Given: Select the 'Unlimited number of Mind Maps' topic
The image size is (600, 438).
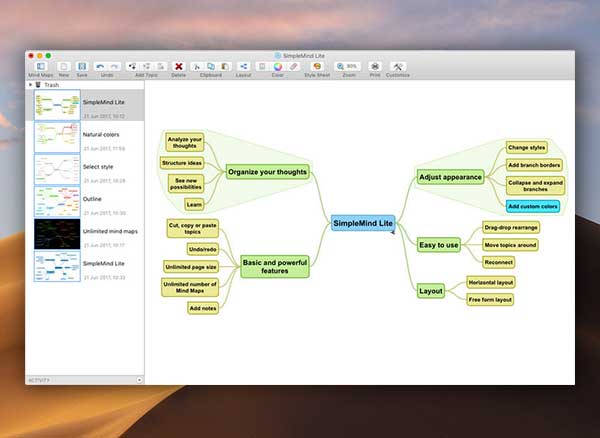Looking at the screenshot, I should pos(190,288).
